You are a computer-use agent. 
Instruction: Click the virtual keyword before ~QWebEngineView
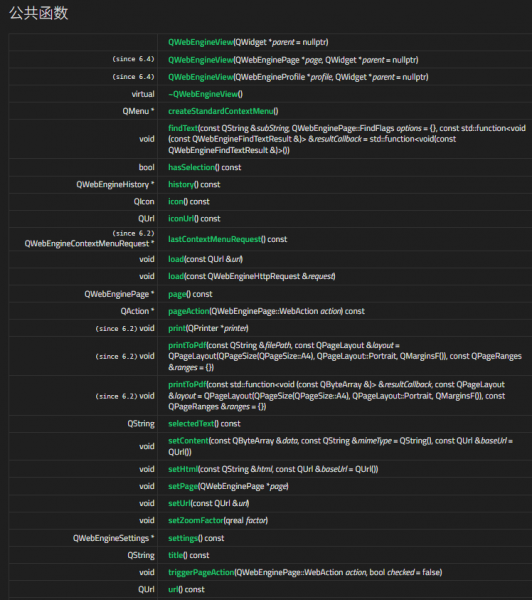(x=143, y=94)
